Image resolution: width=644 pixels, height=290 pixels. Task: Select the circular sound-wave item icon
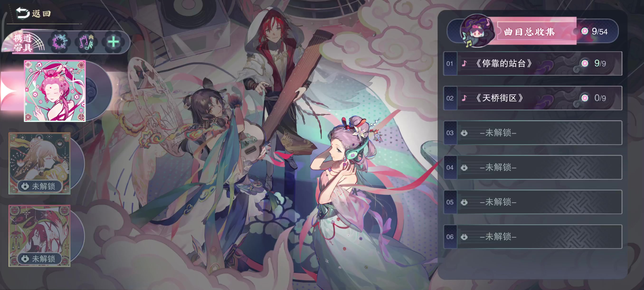(60, 42)
